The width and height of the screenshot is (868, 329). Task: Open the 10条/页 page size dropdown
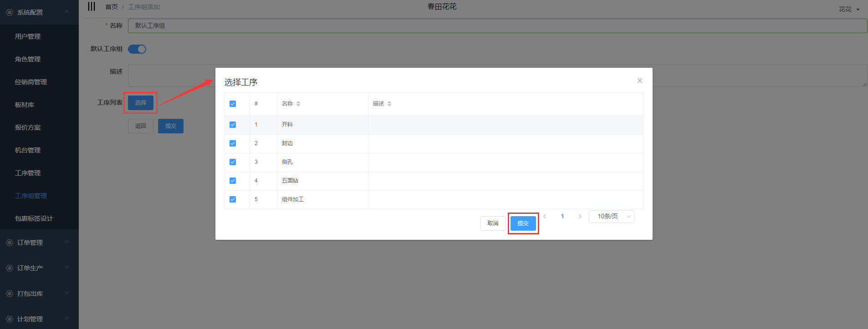click(611, 217)
